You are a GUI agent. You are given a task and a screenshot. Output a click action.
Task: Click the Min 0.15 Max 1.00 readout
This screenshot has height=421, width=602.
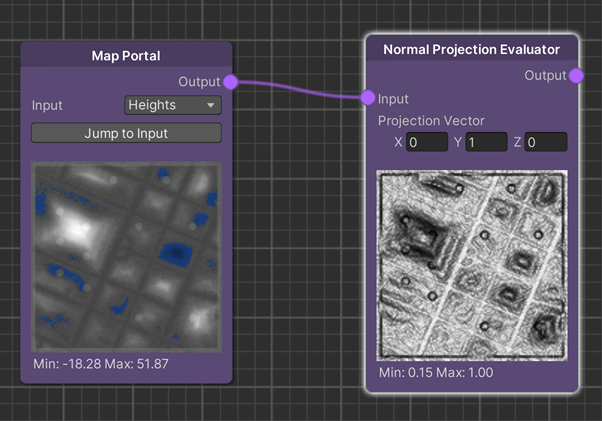coord(437,373)
